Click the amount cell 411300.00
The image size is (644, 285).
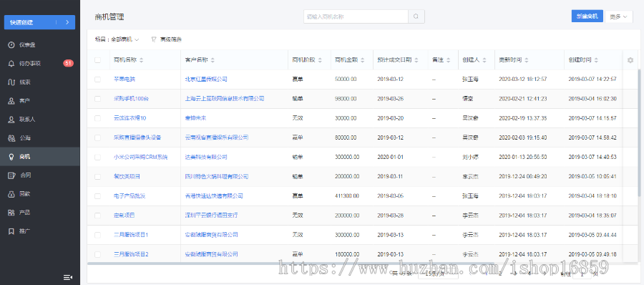pyautogui.click(x=348, y=195)
